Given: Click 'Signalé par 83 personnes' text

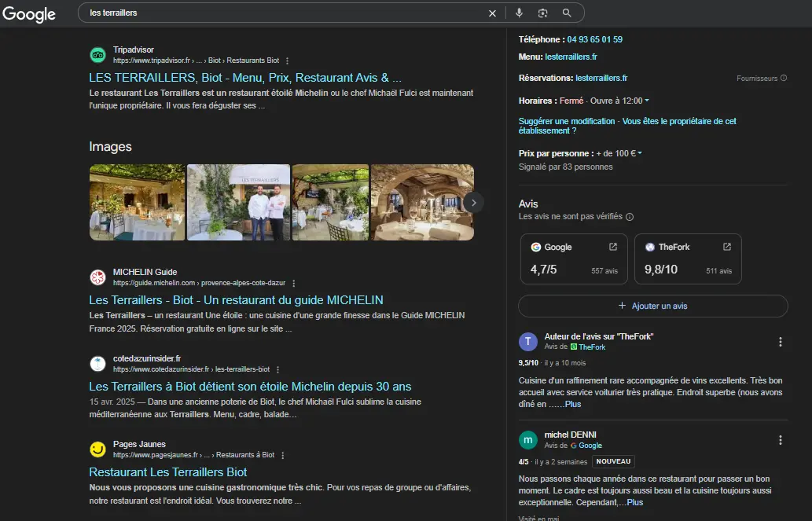Looking at the screenshot, I should [x=565, y=167].
